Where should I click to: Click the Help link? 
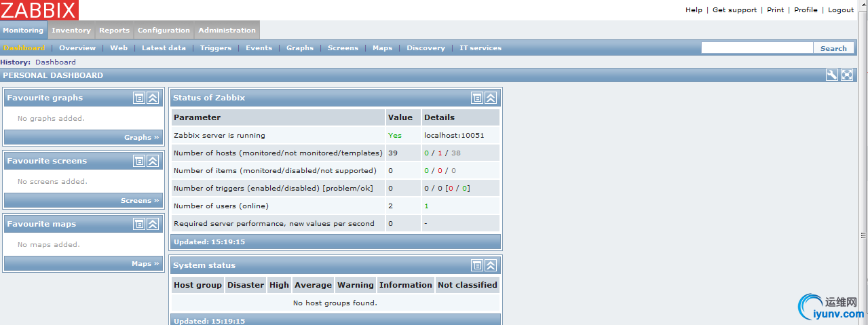694,10
